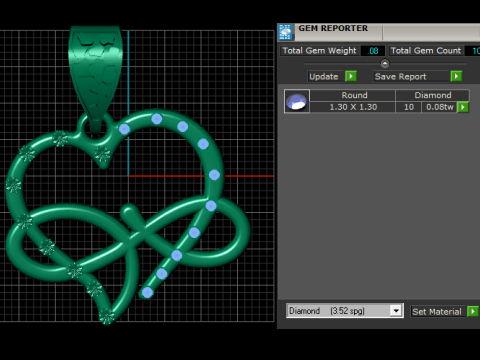Image resolution: width=480 pixels, height=360 pixels.
Task: Click the 'Round' shape cell
Action: 353,95
